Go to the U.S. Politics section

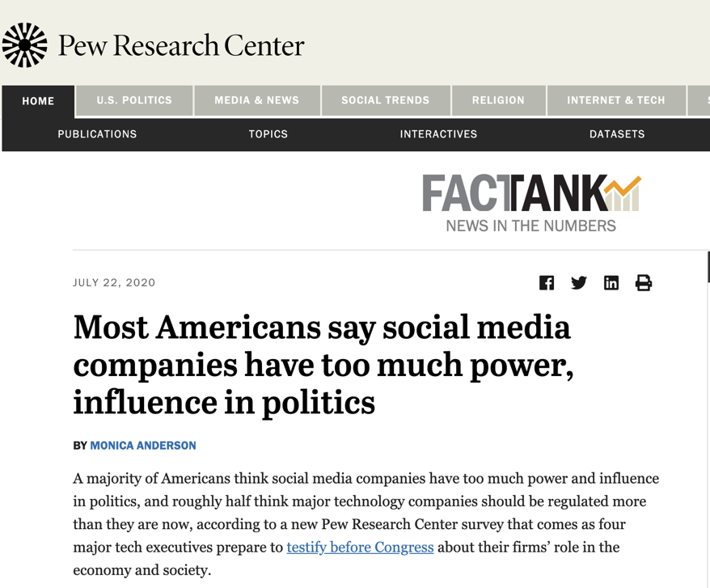[x=134, y=100]
